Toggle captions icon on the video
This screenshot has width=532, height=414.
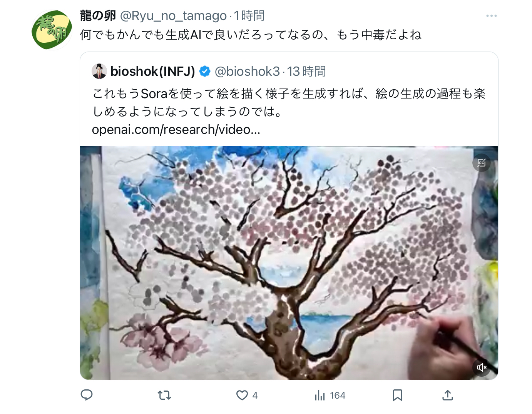point(482,163)
